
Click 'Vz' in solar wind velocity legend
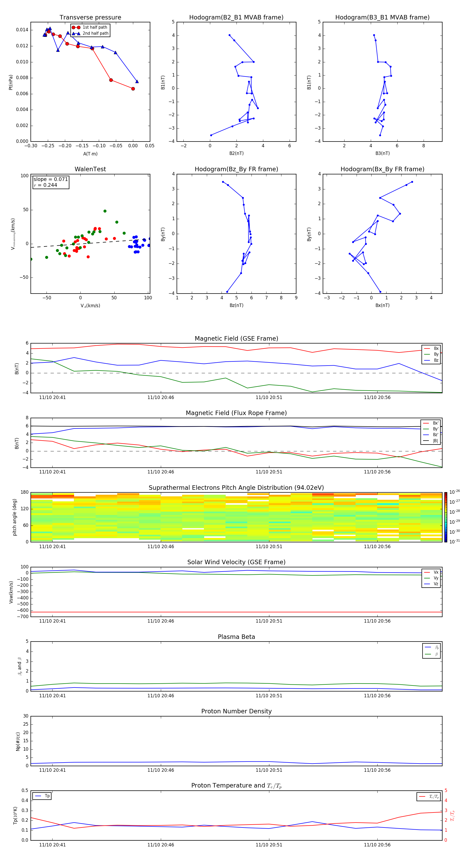431,584
